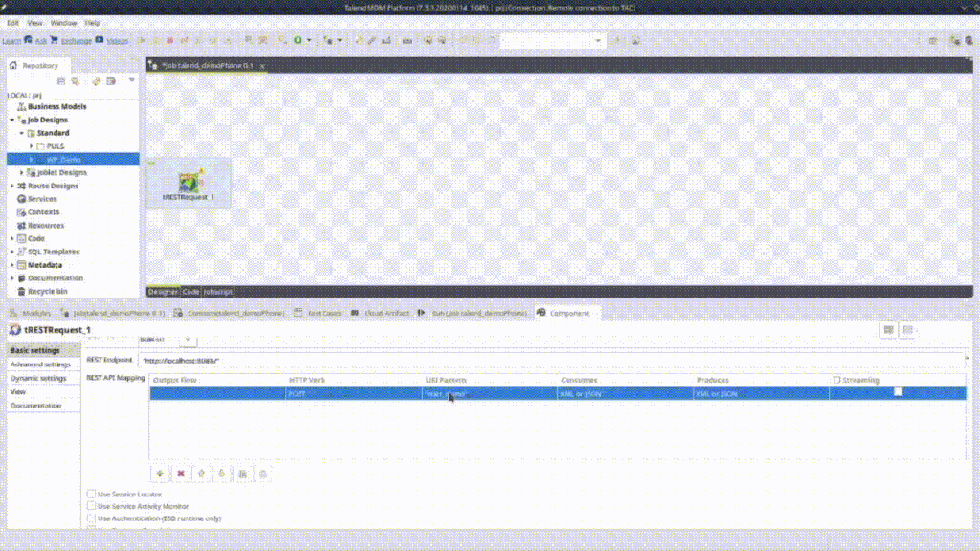This screenshot has height=551, width=980.
Task: Toggle Use Authentication (ESB runtime only) checkbox
Action: (x=91, y=518)
